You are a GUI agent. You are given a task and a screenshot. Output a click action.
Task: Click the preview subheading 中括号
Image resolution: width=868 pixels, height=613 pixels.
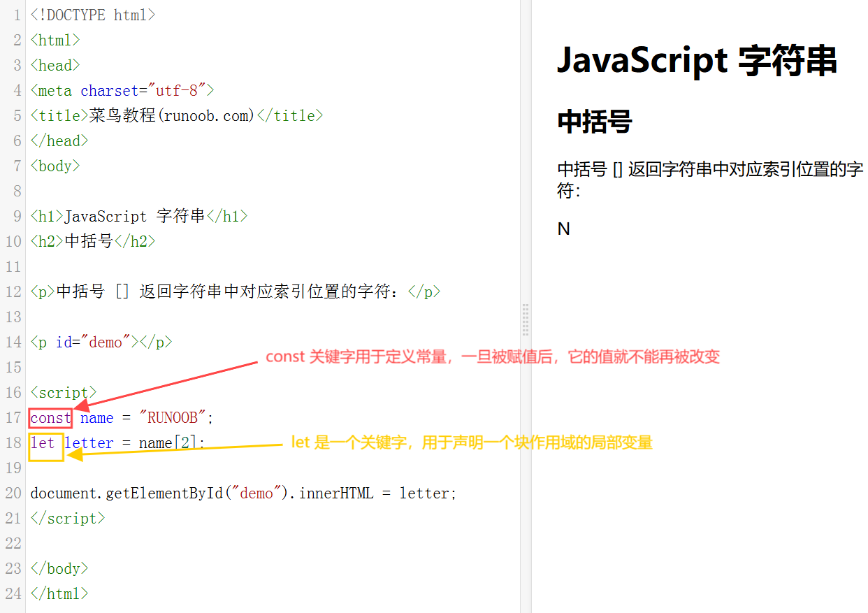(x=595, y=122)
